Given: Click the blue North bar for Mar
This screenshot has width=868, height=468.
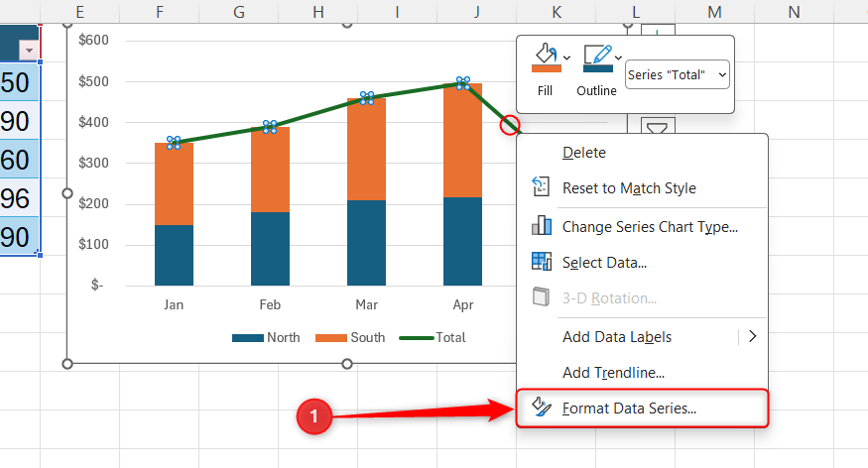Looking at the screenshot, I should pos(366,243).
